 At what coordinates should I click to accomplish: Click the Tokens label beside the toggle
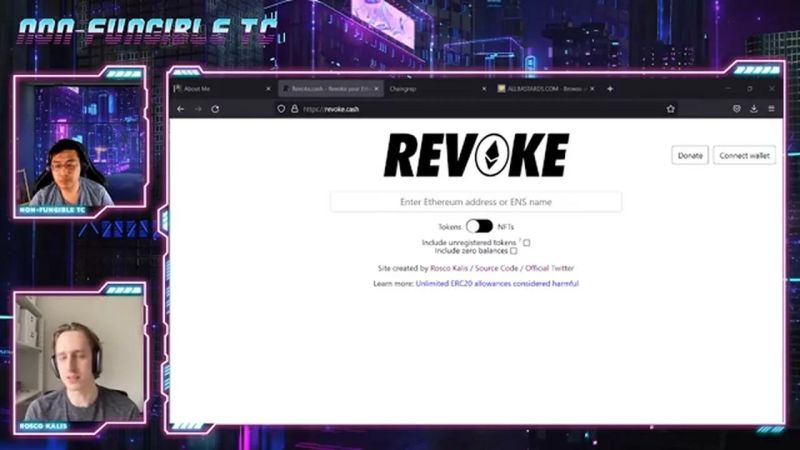449,227
